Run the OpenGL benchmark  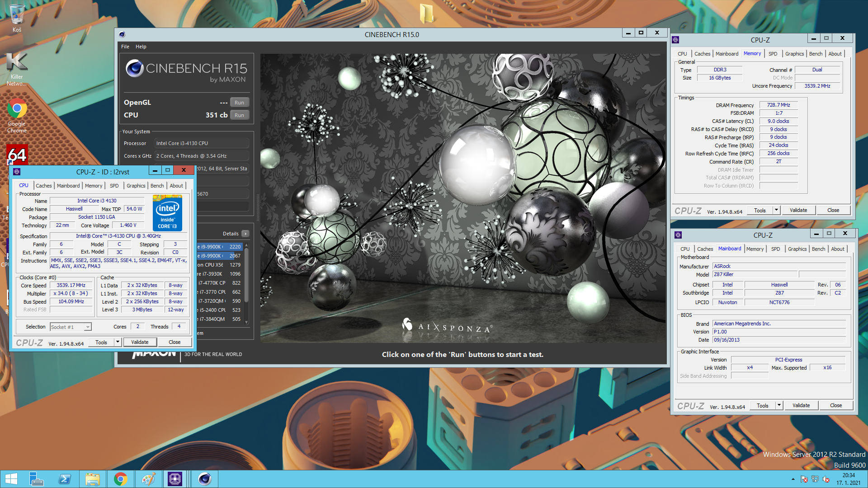point(240,103)
